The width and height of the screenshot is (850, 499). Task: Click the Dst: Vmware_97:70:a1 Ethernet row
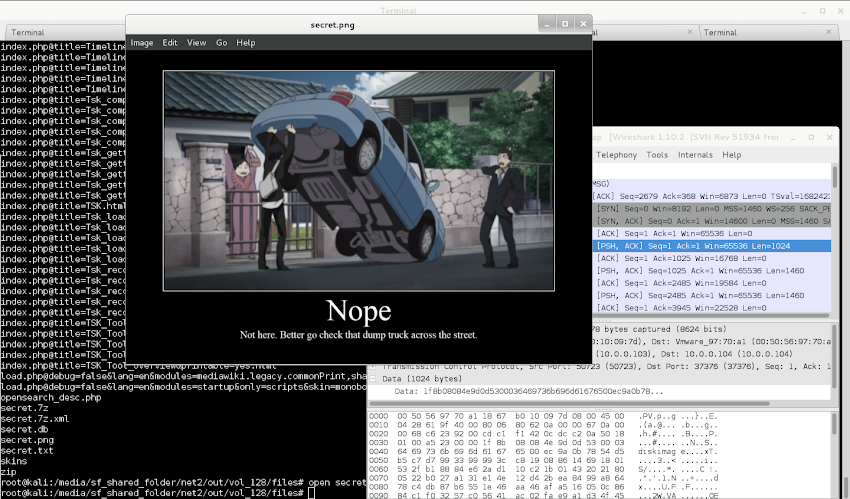click(711, 341)
